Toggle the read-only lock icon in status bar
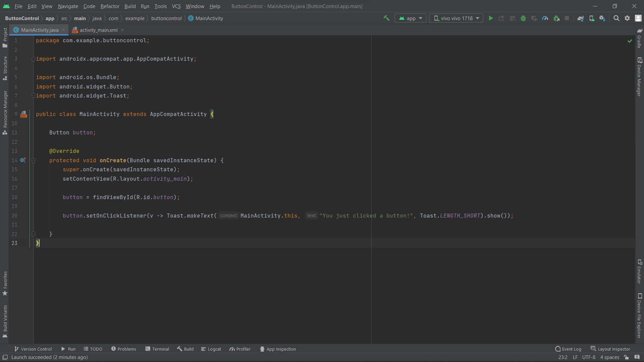Viewport: 644px width, 362px height. click(626, 357)
